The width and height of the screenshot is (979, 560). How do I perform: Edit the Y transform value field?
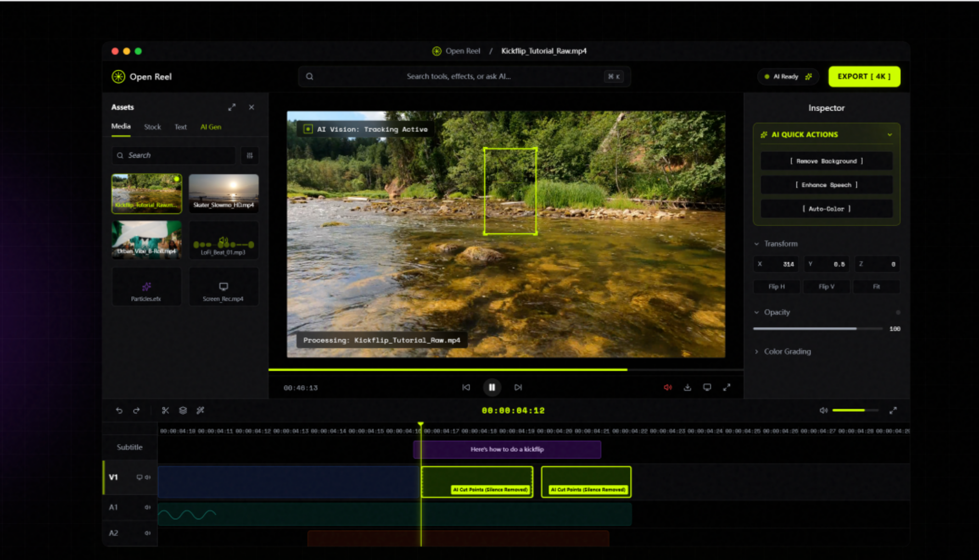coord(826,264)
